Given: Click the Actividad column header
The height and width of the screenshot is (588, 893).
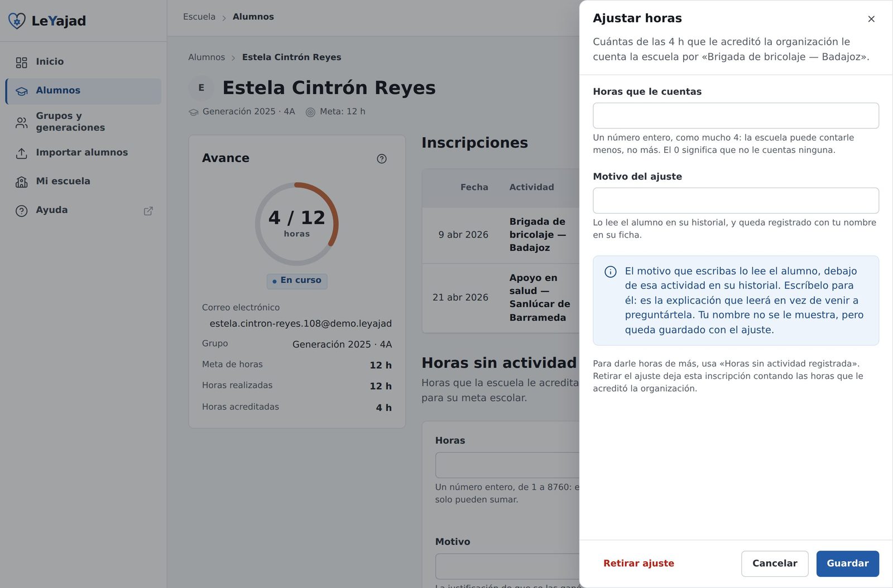Looking at the screenshot, I should pos(531,187).
